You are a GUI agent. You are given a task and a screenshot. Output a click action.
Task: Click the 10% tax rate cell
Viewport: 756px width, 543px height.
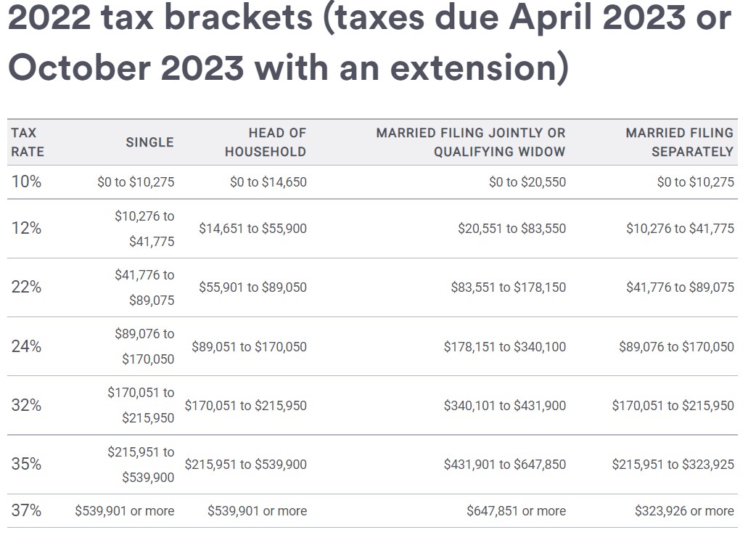coord(27,182)
